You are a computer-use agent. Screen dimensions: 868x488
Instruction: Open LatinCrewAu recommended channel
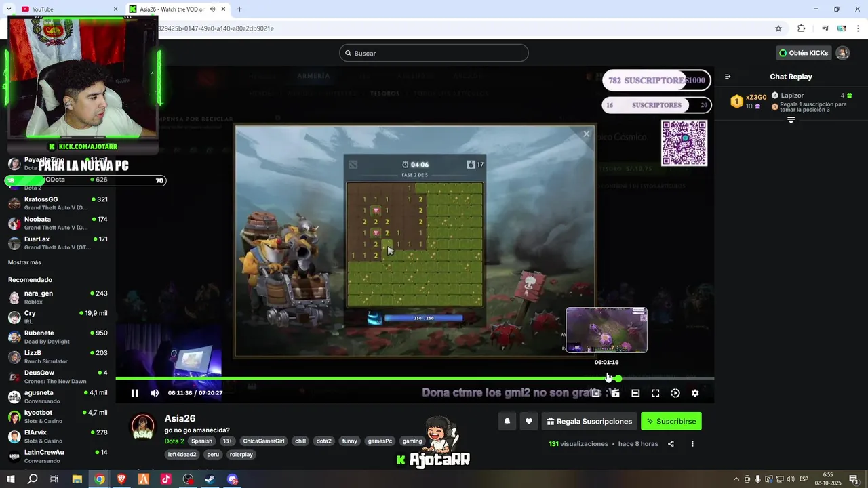58,456
